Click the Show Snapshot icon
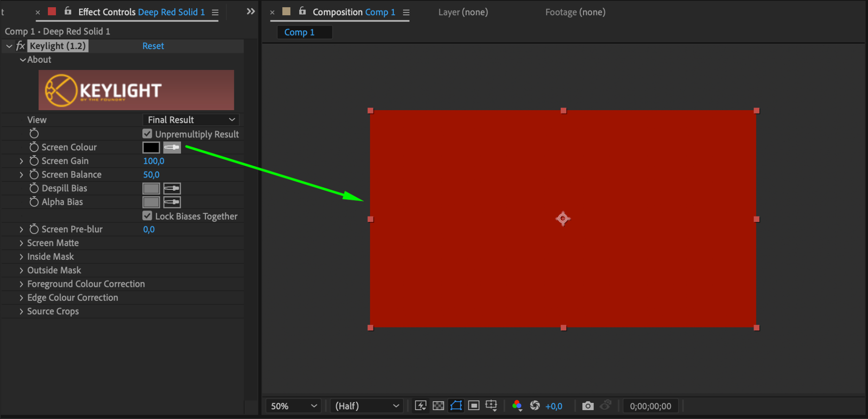The height and width of the screenshot is (419, 868). tap(606, 405)
